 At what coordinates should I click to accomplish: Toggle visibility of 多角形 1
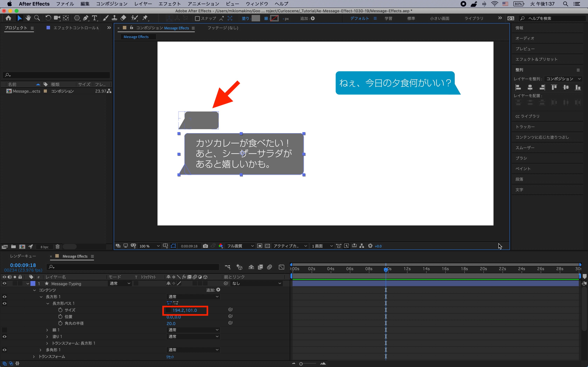[4, 350]
